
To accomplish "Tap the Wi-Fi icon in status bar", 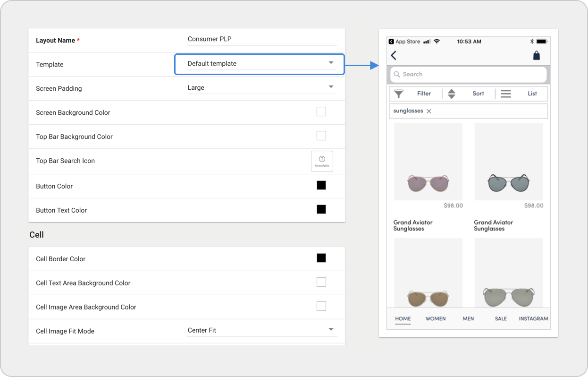I will click(437, 42).
